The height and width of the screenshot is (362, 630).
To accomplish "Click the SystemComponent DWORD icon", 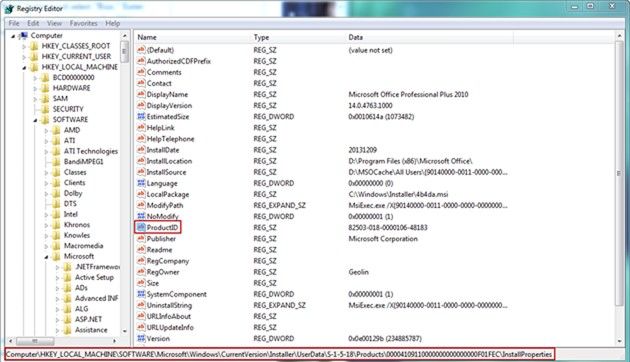I will pyautogui.click(x=141, y=294).
